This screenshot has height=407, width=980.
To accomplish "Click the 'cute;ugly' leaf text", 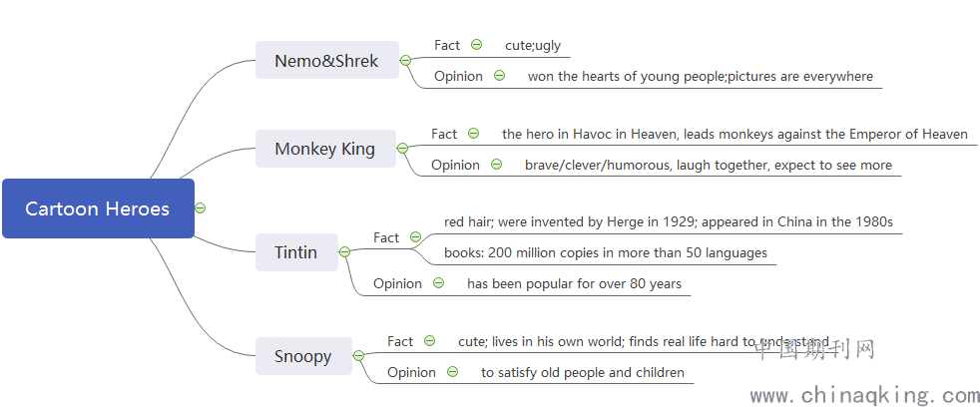I will click(533, 45).
